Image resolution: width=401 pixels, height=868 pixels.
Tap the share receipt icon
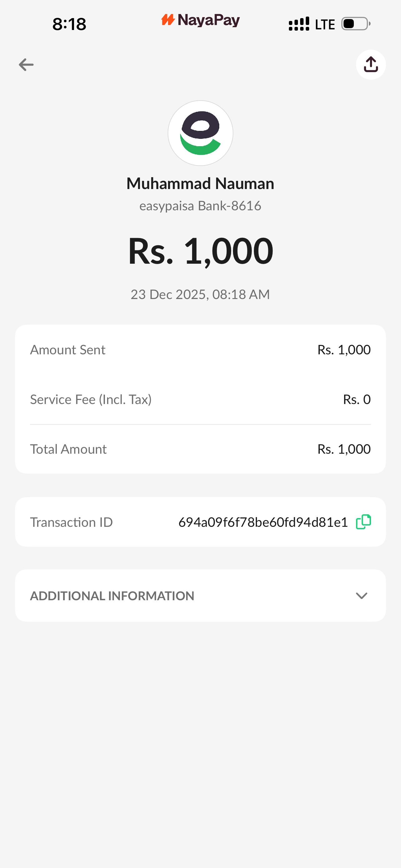(371, 65)
